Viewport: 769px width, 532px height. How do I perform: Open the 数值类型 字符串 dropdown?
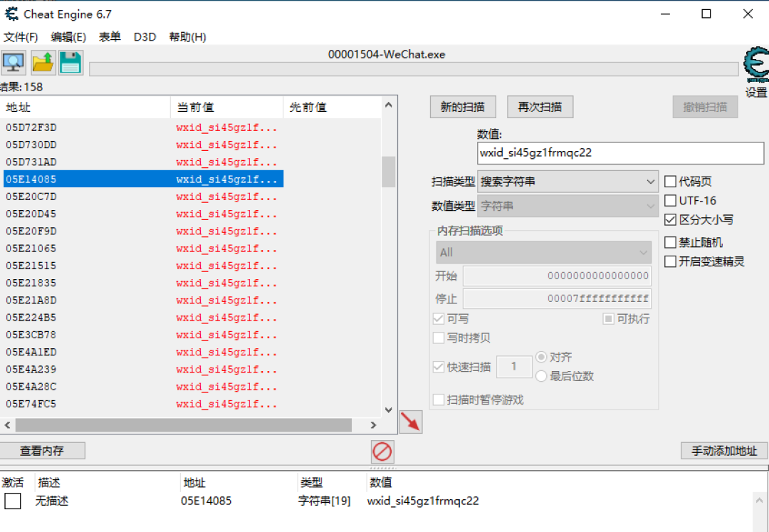(x=567, y=206)
